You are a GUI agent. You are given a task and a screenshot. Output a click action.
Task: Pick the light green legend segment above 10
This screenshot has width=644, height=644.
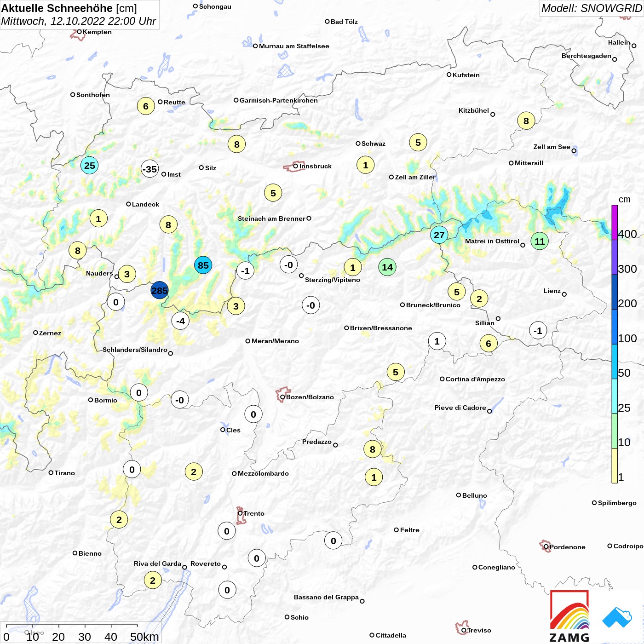tap(615, 431)
